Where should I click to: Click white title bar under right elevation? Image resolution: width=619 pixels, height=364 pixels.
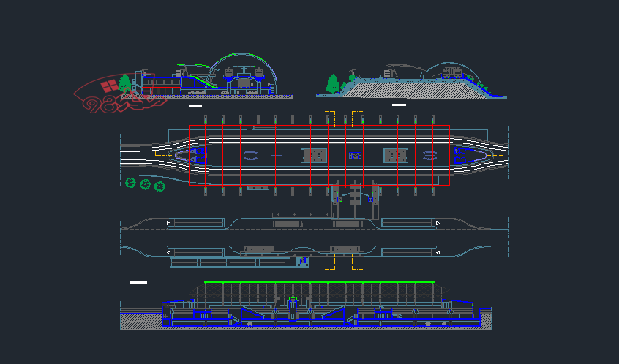(x=399, y=105)
